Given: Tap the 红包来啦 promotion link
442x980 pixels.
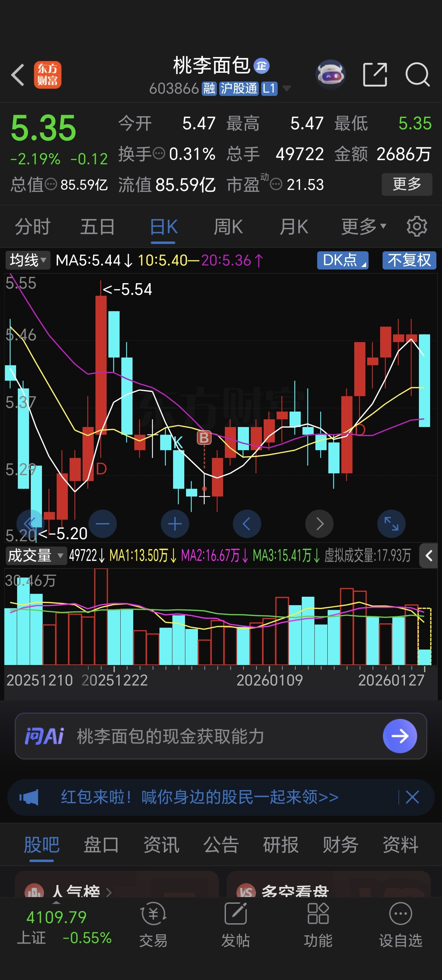Looking at the screenshot, I should pos(200,797).
